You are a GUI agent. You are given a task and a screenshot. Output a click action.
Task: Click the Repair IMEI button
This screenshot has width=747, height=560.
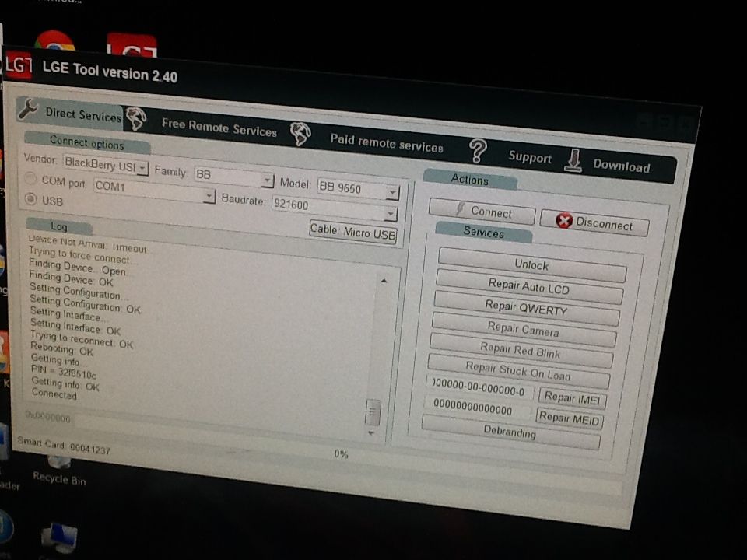point(572,398)
